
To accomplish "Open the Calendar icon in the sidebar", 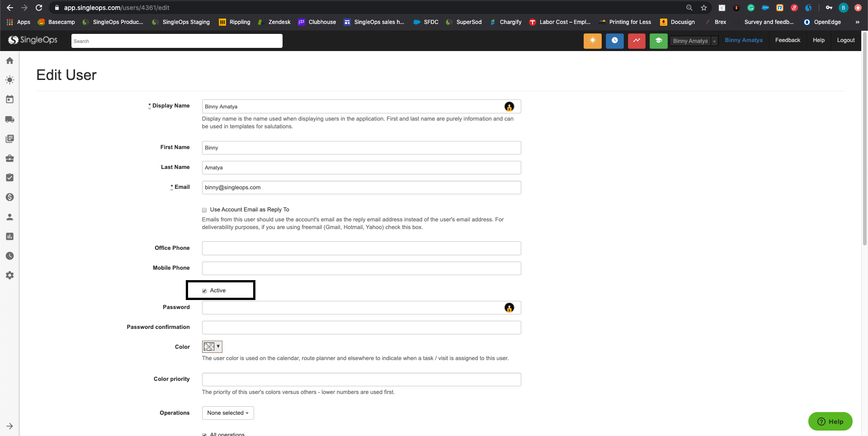I will point(9,99).
